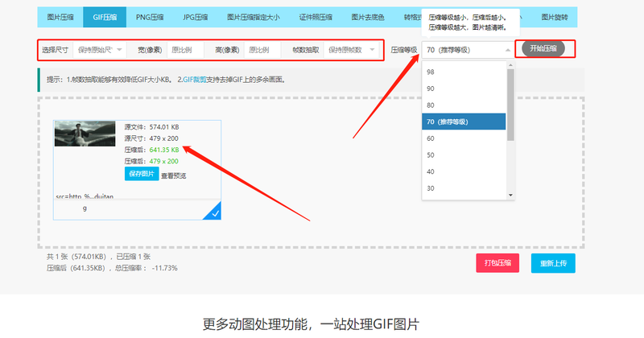Click the 641.35 KB compressed size text
644x338 pixels.
pos(164,150)
